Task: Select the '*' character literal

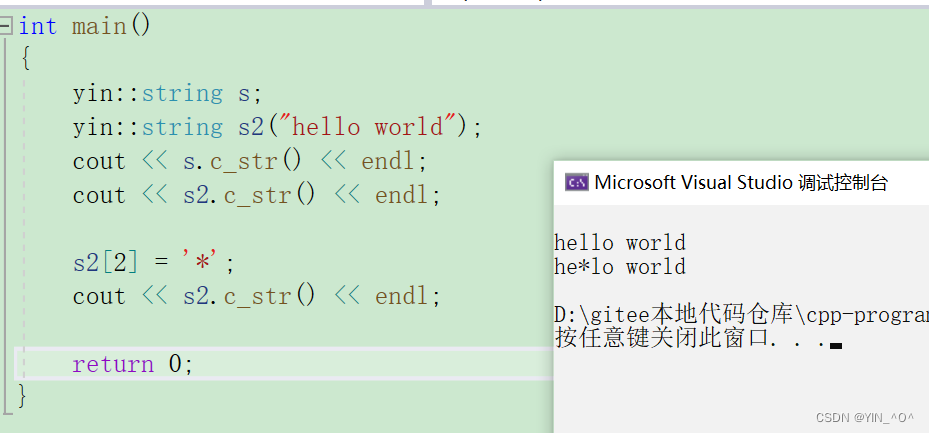Action: 207,263
